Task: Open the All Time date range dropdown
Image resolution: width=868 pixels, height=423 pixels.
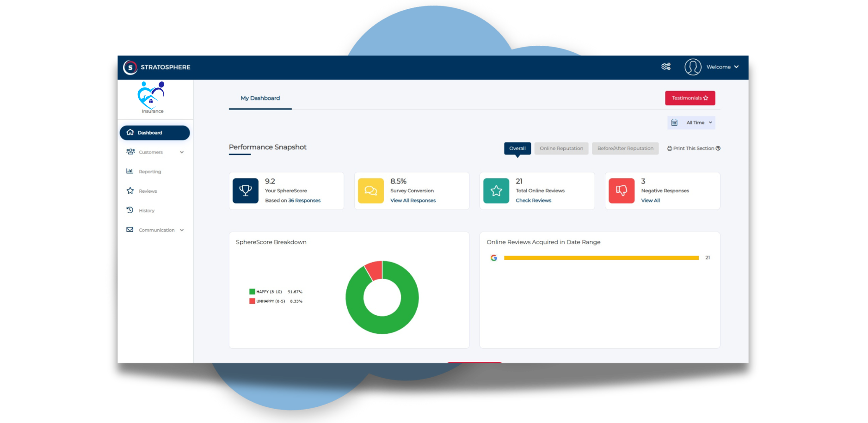Action: pyautogui.click(x=692, y=123)
